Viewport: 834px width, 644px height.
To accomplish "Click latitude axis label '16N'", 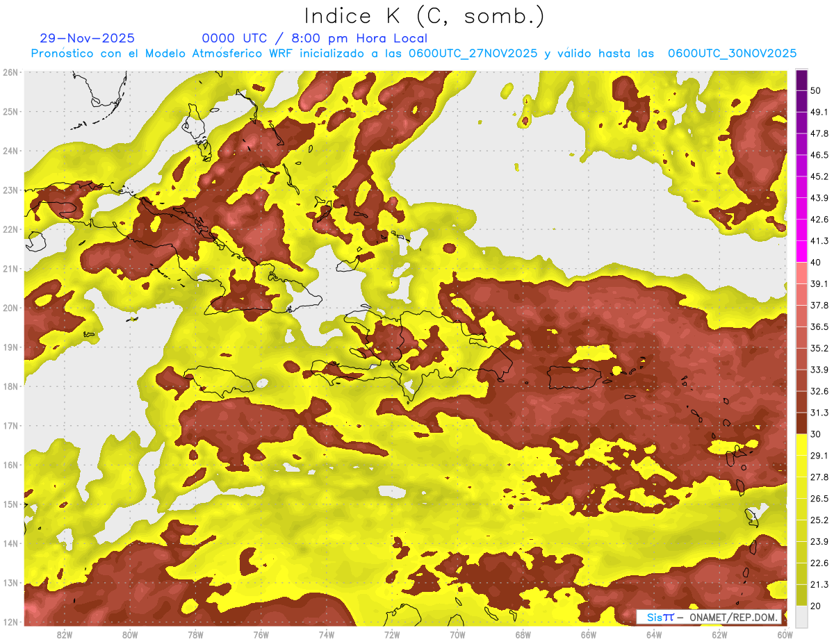I will pos(10,465).
